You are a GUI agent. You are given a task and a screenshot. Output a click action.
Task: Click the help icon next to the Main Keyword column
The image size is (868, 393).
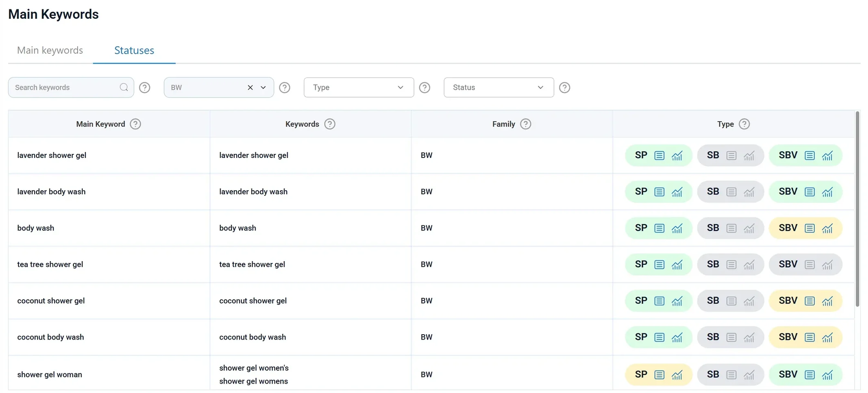[136, 124]
